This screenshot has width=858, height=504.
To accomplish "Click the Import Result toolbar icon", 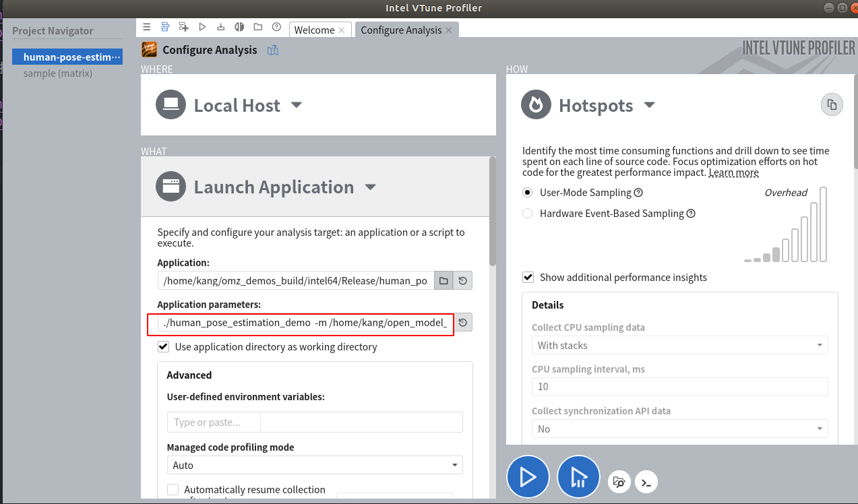I will 220,28.
